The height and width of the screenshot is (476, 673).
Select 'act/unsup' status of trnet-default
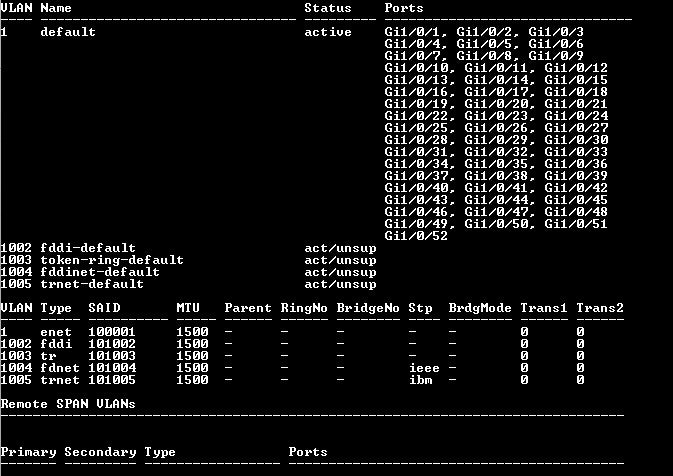coord(340,285)
